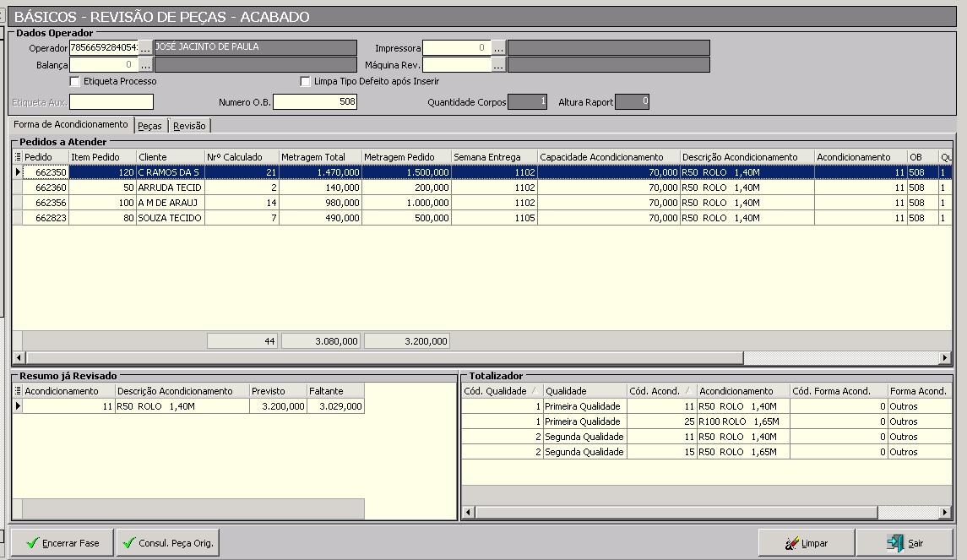Click the Operador lookup ellipsis button
The height and width of the screenshot is (560, 967).
[145, 48]
